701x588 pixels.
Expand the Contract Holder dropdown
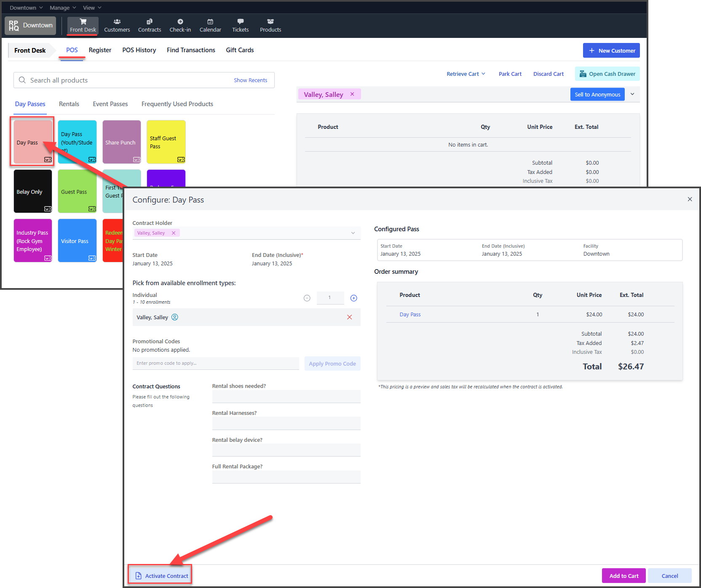[x=353, y=233]
